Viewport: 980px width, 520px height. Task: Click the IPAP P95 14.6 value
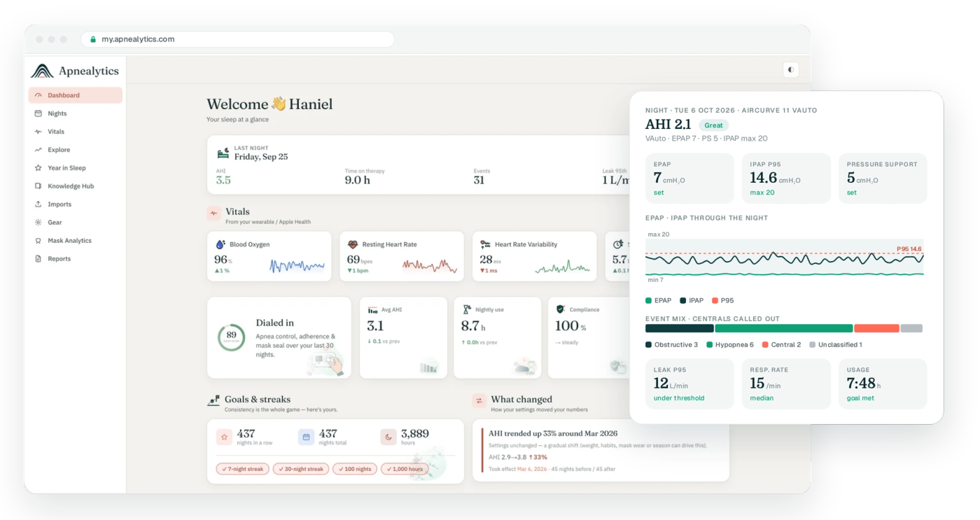coord(764,178)
